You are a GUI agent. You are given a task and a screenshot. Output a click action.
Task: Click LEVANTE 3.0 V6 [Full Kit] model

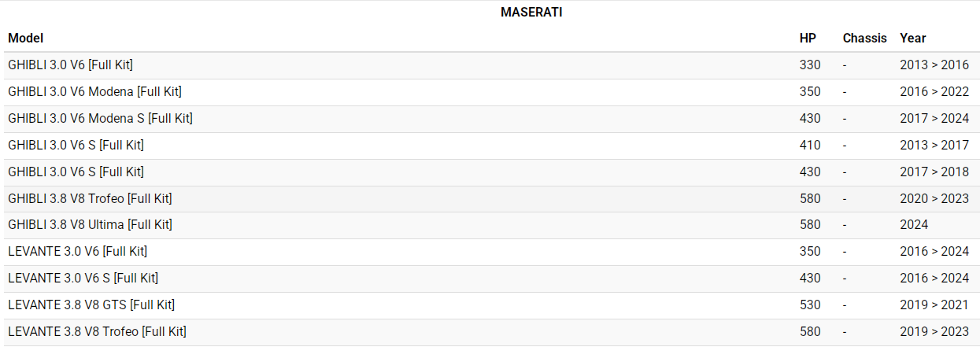click(x=77, y=252)
